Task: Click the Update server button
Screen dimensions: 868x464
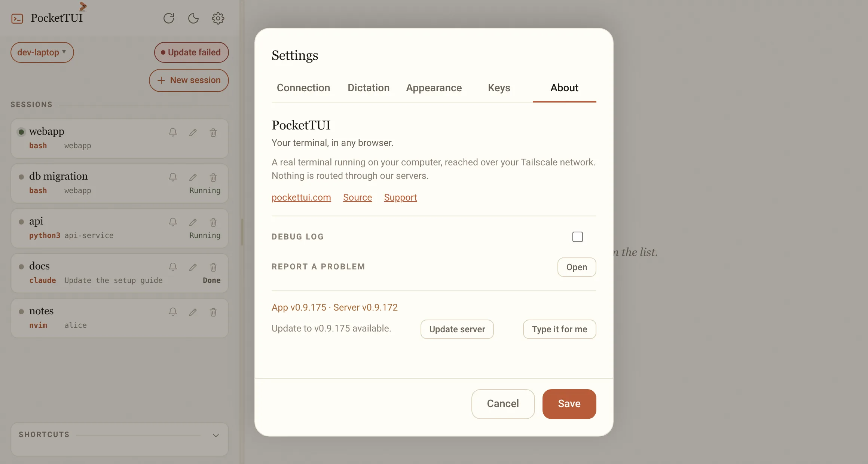Action: pos(457,329)
